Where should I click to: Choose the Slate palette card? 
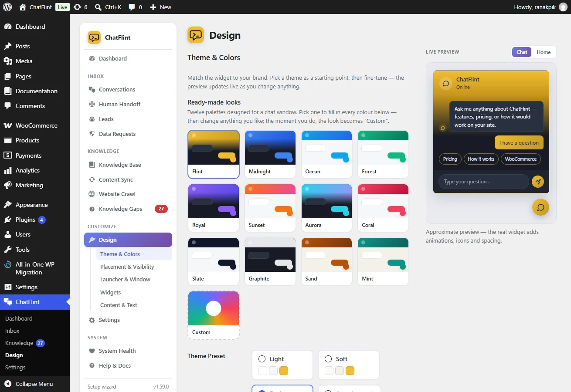214,262
